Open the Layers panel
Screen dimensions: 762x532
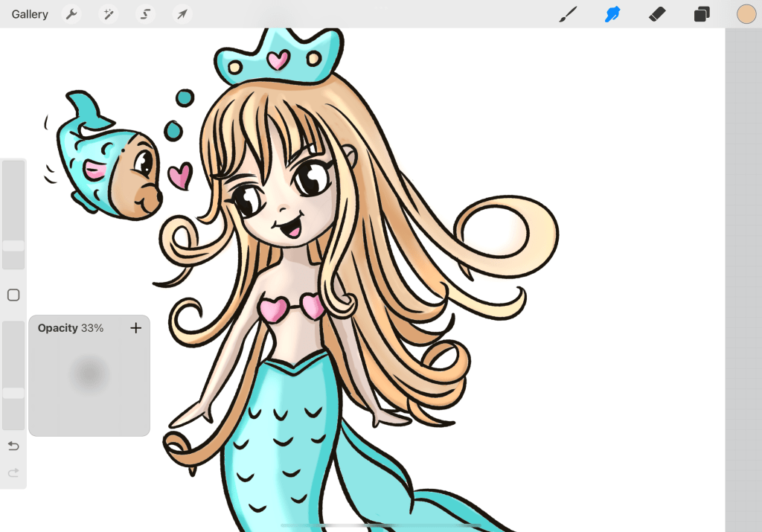702,14
